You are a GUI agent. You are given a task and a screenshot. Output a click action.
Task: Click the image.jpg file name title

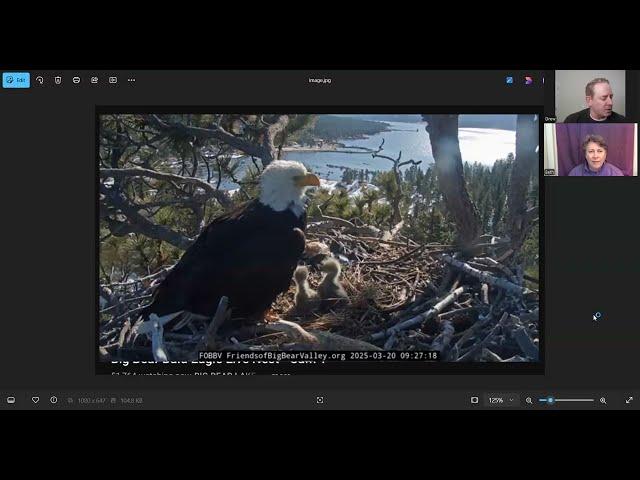(320, 80)
